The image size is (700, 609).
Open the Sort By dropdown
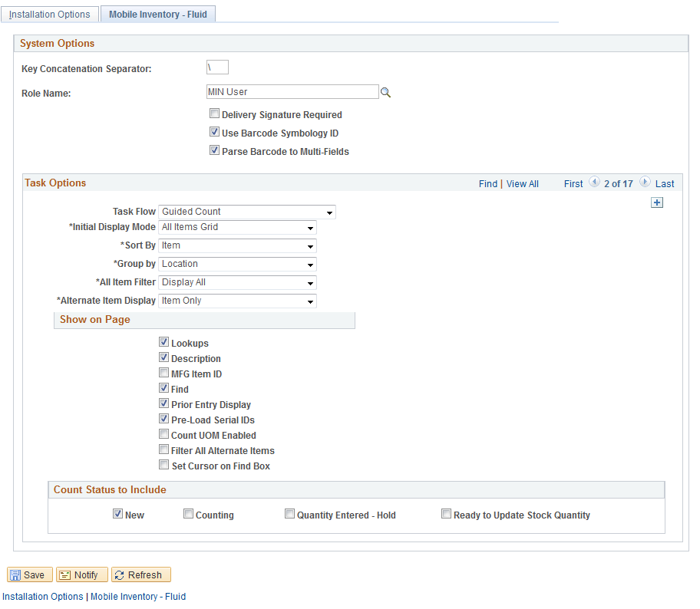(309, 245)
